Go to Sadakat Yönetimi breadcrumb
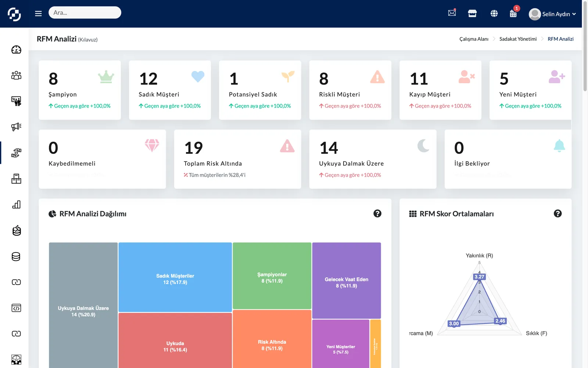This screenshot has height=368, width=588. (518, 39)
